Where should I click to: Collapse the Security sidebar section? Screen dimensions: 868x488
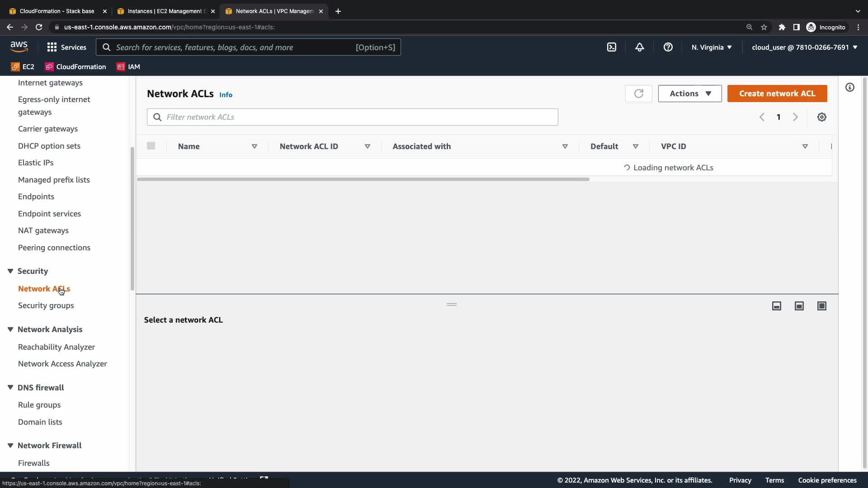coord(10,271)
